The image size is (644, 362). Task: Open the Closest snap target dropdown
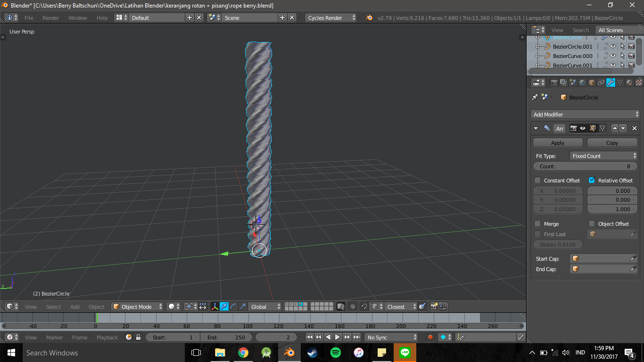pyautogui.click(x=401, y=306)
